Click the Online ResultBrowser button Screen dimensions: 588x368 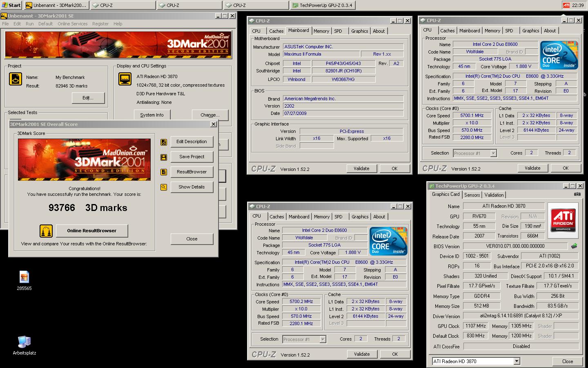coord(92,231)
